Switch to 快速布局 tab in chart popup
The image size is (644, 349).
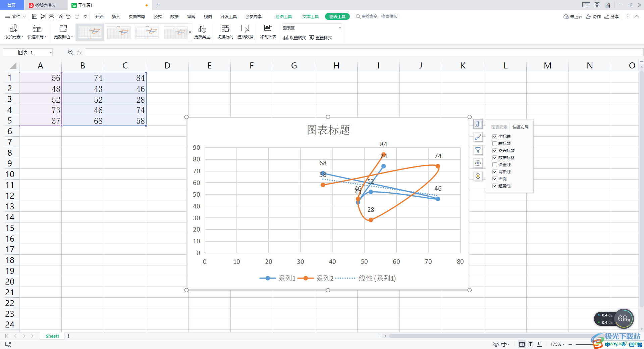point(521,127)
